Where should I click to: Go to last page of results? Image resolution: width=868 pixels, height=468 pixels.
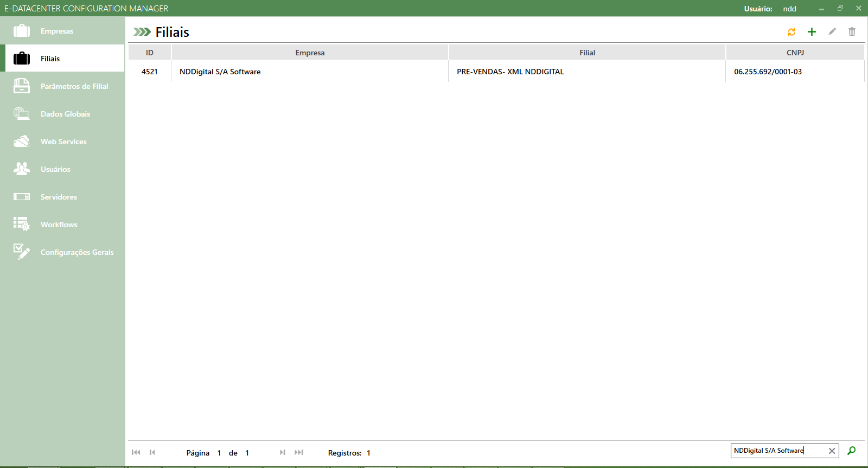coord(299,452)
